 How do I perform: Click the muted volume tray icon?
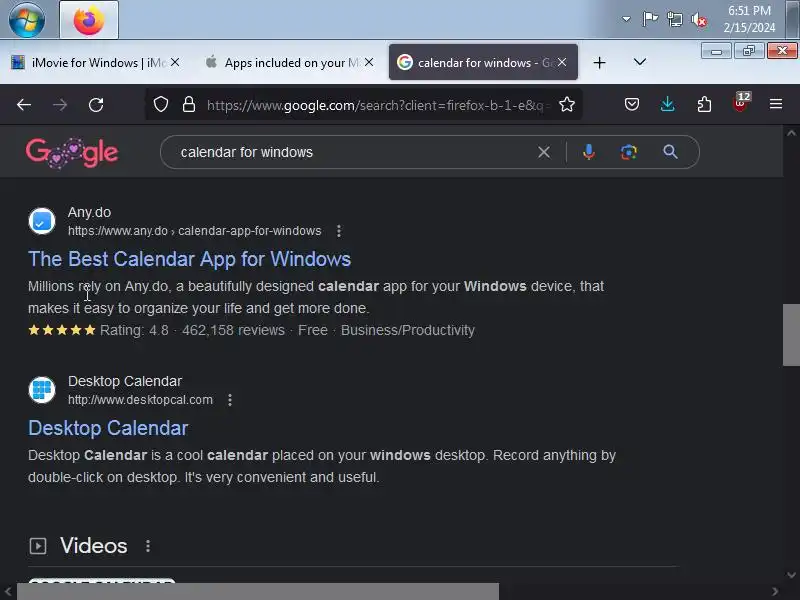click(699, 20)
